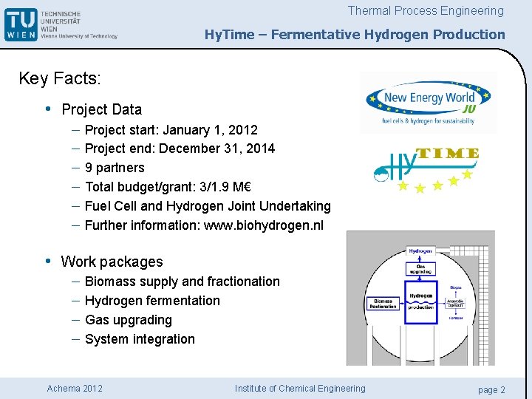532x399 pixels.
Task: Click the 'Hydrogen production' box in diagram
Action: pyautogui.click(x=420, y=302)
